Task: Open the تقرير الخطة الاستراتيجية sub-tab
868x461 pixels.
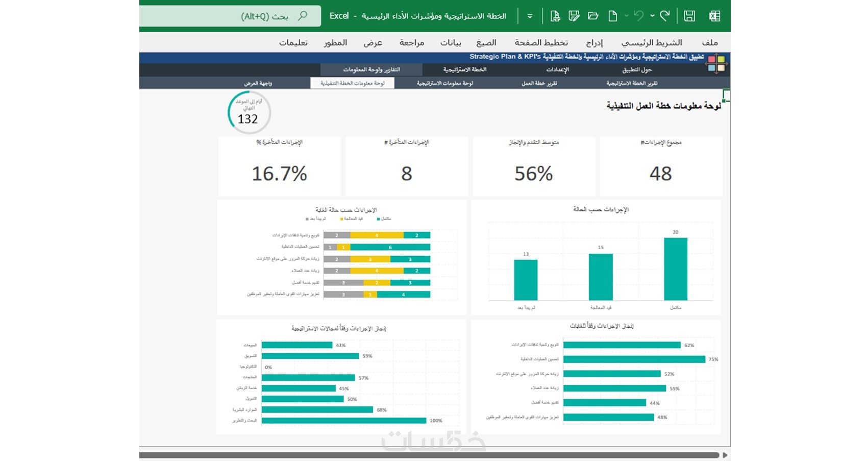Action: click(x=632, y=83)
